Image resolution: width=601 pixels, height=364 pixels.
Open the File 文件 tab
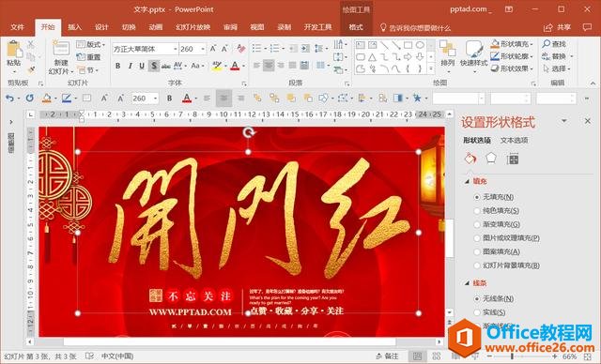point(17,27)
